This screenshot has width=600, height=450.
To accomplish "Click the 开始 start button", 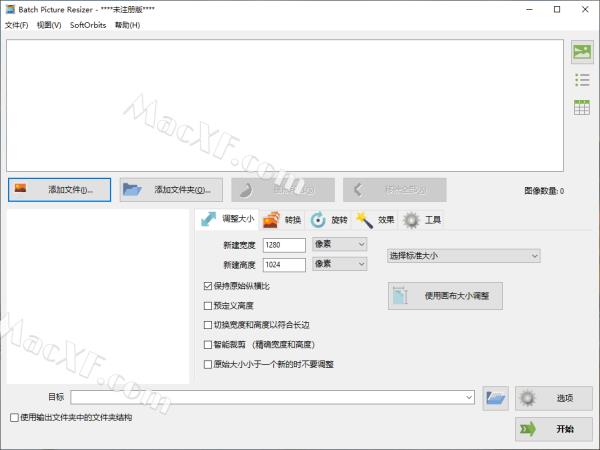I will [x=554, y=429].
